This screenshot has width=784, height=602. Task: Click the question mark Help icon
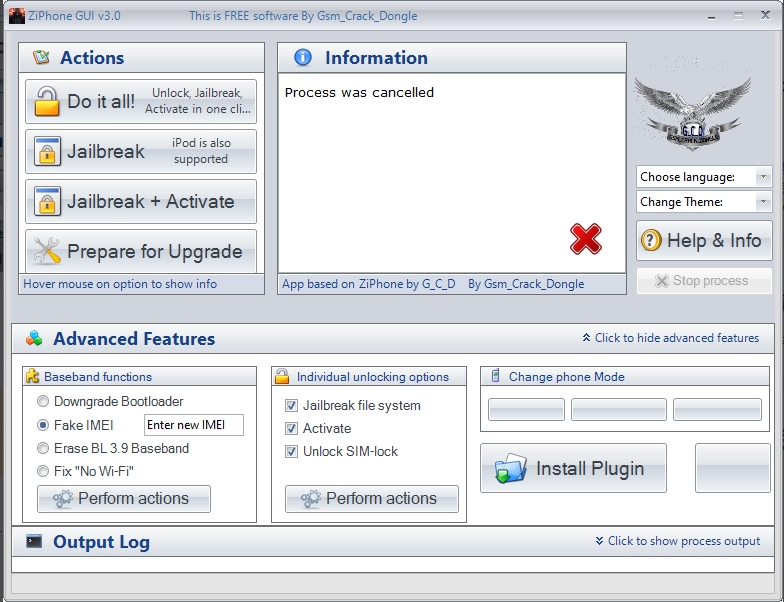pyautogui.click(x=651, y=240)
